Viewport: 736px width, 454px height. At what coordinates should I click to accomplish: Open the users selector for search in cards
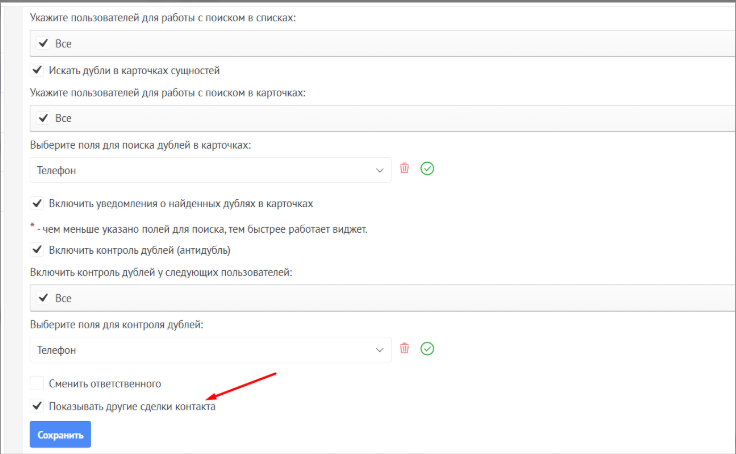coord(380,118)
